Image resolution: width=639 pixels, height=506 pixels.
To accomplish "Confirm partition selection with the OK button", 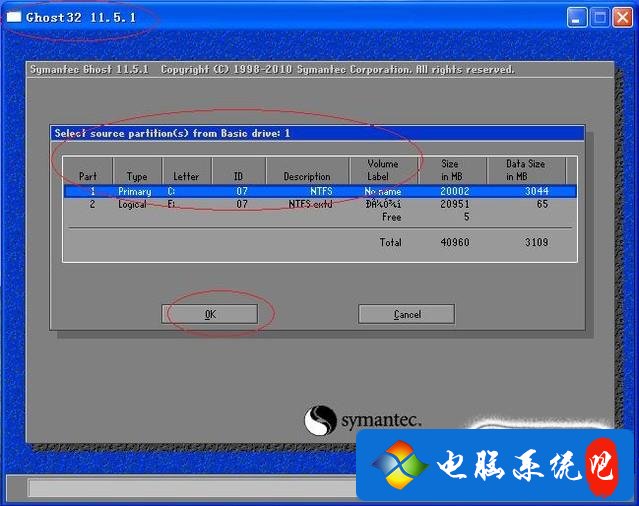I will (209, 314).
